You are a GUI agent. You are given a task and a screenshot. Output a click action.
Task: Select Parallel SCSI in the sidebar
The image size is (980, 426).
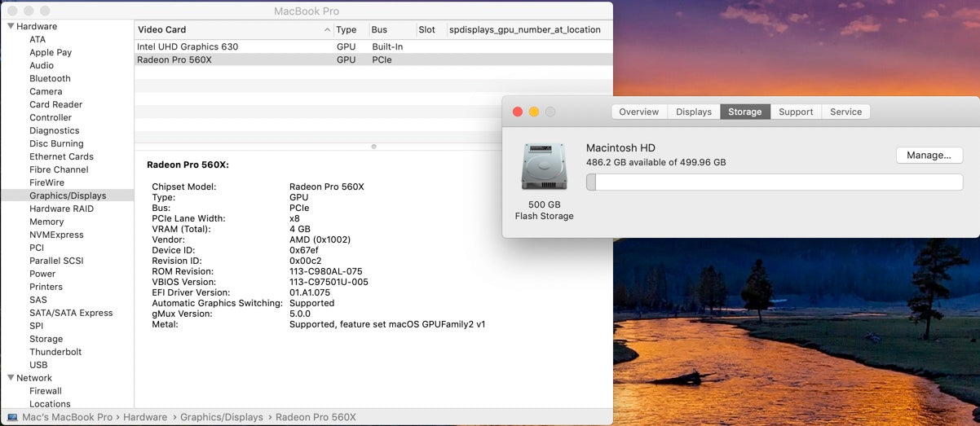[56, 261]
